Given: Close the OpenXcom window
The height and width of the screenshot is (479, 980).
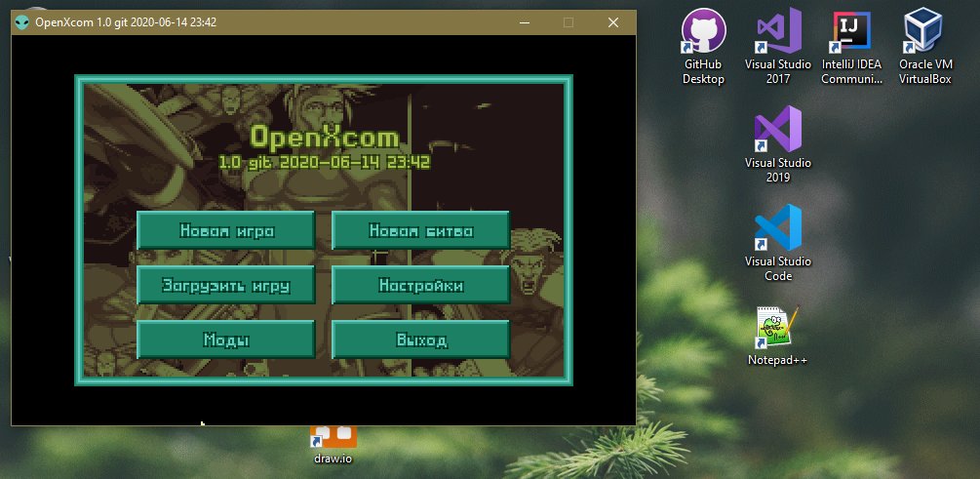Looking at the screenshot, I should (x=613, y=22).
